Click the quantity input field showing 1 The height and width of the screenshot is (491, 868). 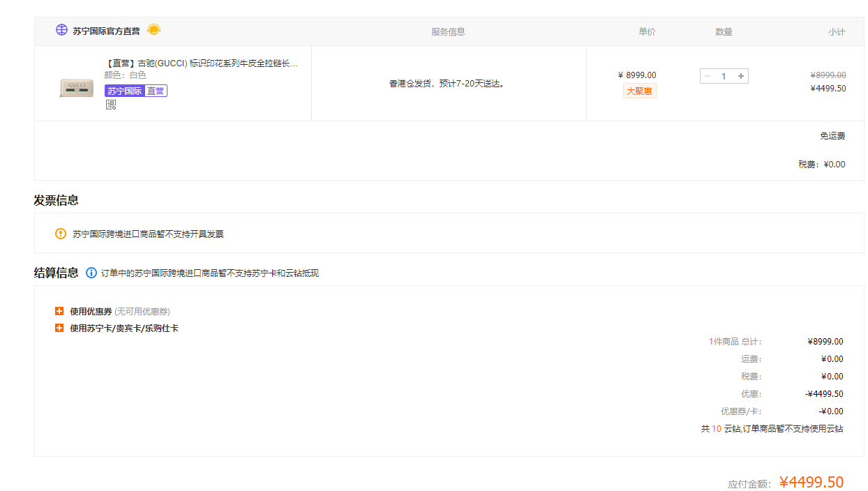pos(724,76)
